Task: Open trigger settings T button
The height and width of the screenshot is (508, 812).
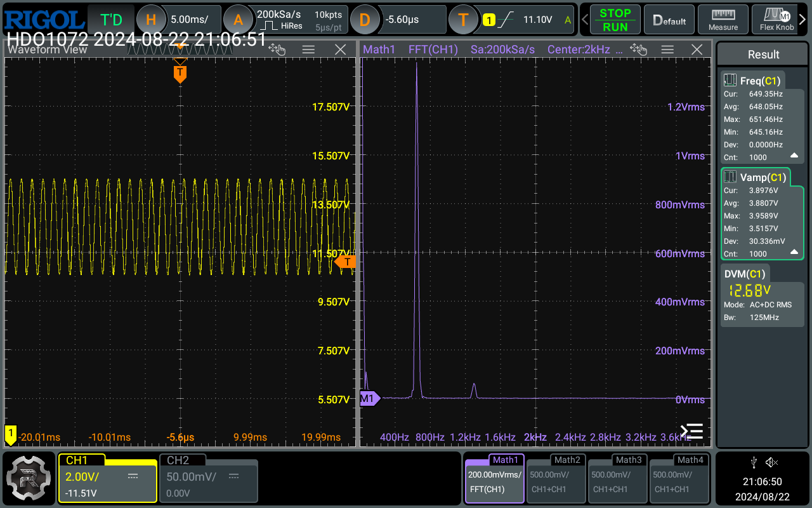Action: coord(463,20)
